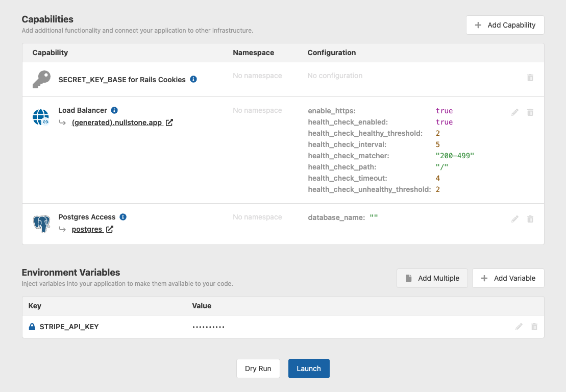
Task: Delete the Load Balancer capability
Action: coord(530,112)
